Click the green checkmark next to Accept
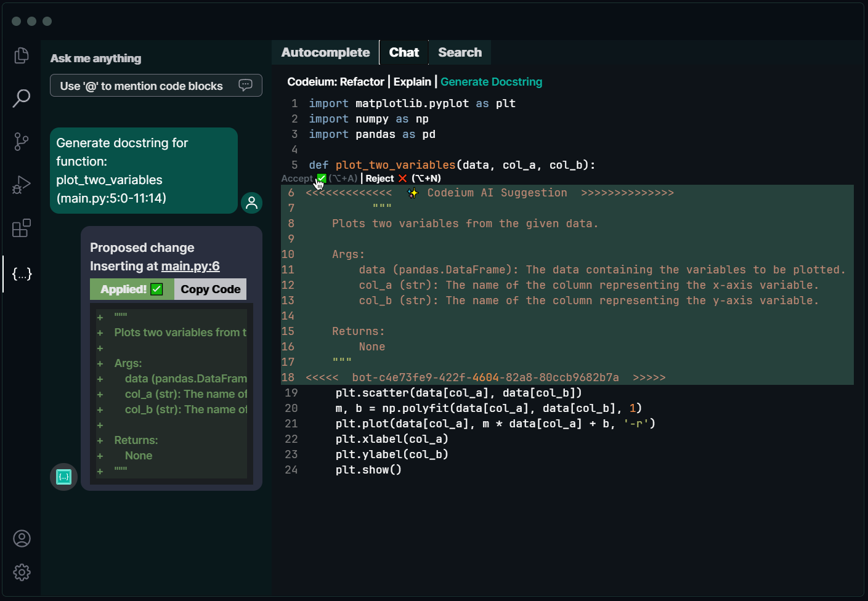 (321, 178)
